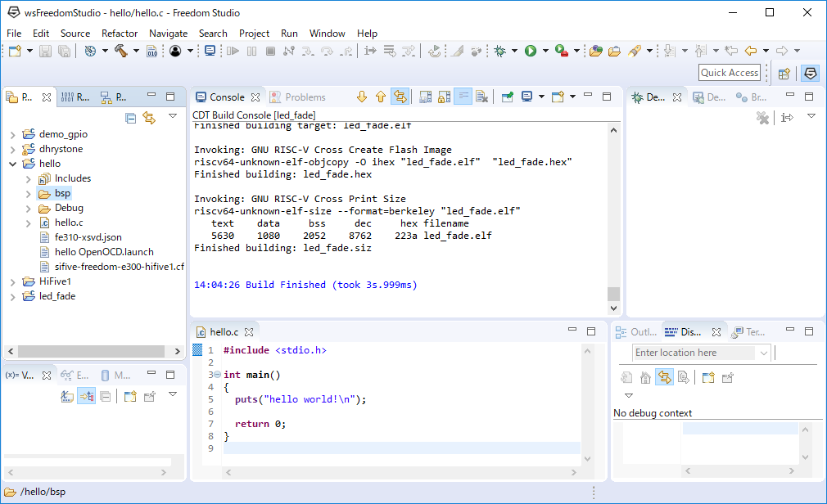Viewport: 827px width, 504px height.
Task: Click the Quick Access field
Action: [x=730, y=73]
